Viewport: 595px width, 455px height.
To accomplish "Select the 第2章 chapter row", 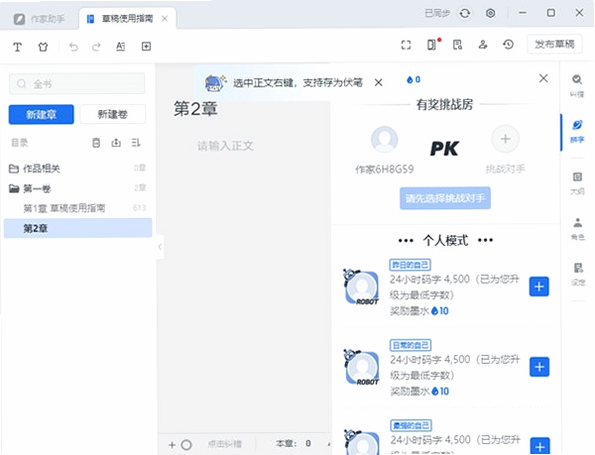I will (x=77, y=228).
